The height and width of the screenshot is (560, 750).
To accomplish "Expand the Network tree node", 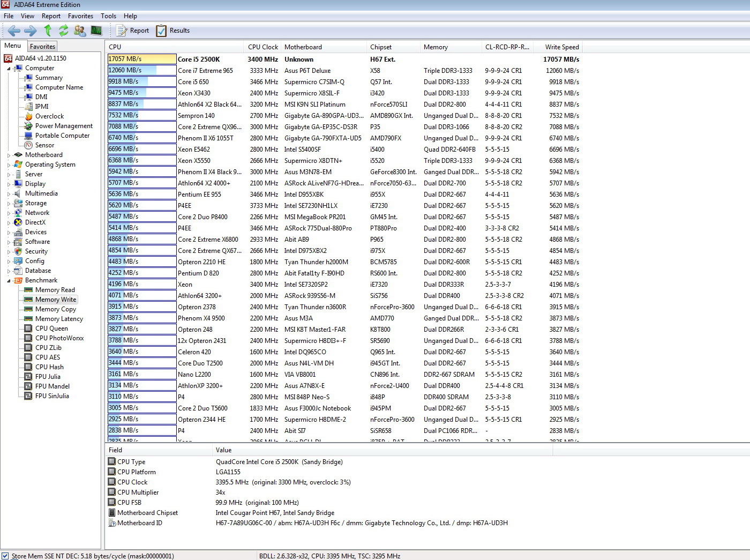I will click(9, 213).
